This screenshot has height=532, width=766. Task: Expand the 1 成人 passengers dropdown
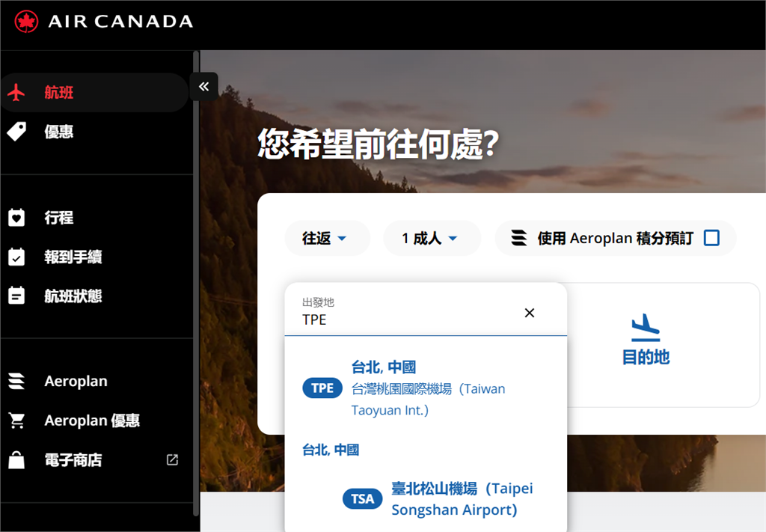click(432, 238)
